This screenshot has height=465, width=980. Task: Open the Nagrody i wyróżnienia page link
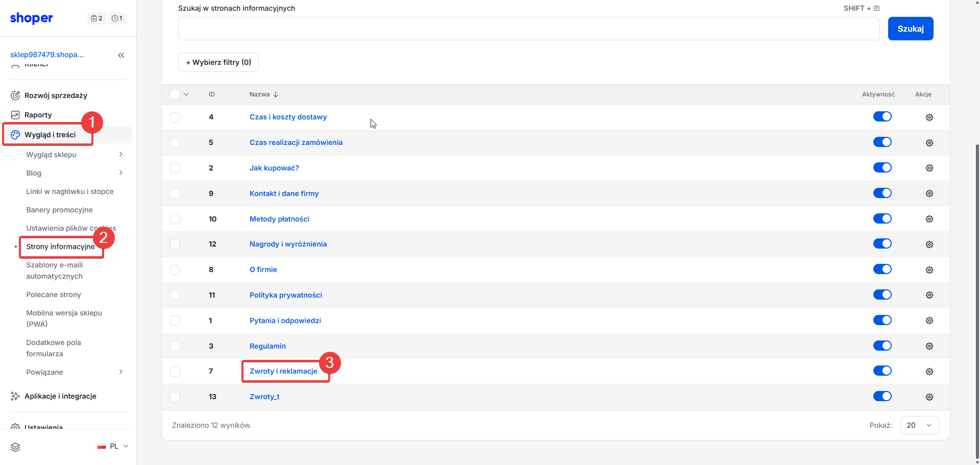pyautogui.click(x=288, y=244)
